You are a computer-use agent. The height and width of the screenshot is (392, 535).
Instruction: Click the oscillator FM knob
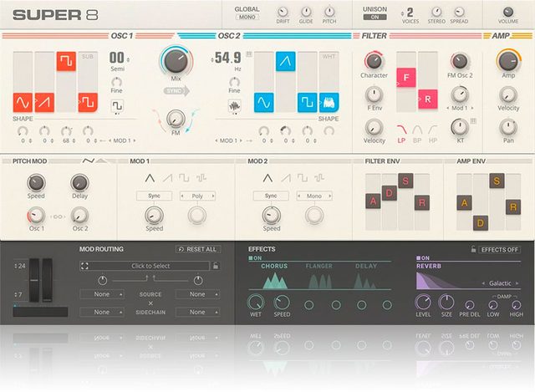point(176,119)
